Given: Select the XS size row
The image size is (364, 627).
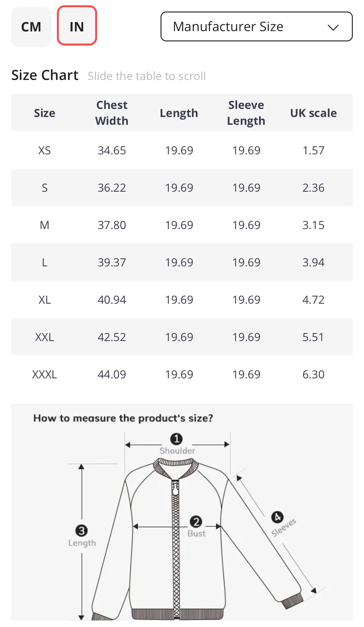Looking at the screenshot, I should (x=44, y=150).
